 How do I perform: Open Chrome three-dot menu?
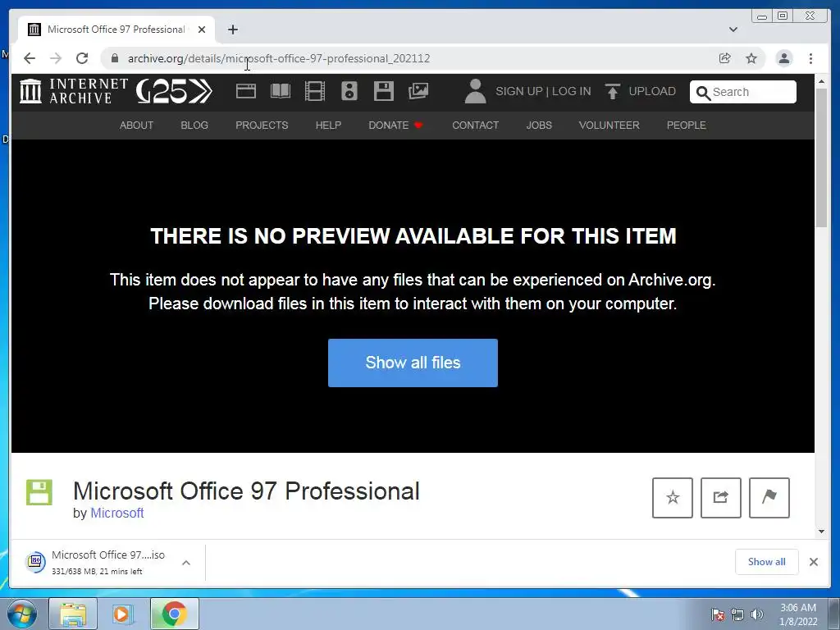pyautogui.click(x=810, y=58)
